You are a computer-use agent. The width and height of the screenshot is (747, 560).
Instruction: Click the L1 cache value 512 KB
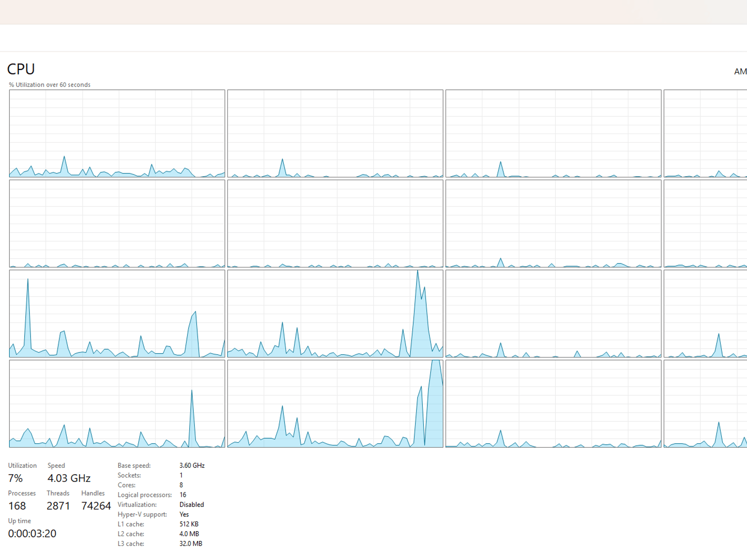[189, 524]
